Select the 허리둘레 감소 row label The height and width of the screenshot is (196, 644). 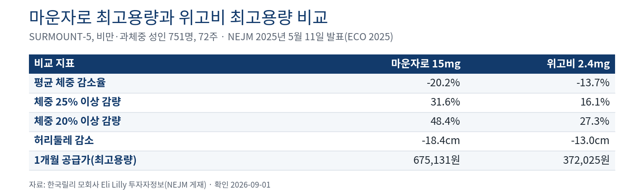point(64,141)
